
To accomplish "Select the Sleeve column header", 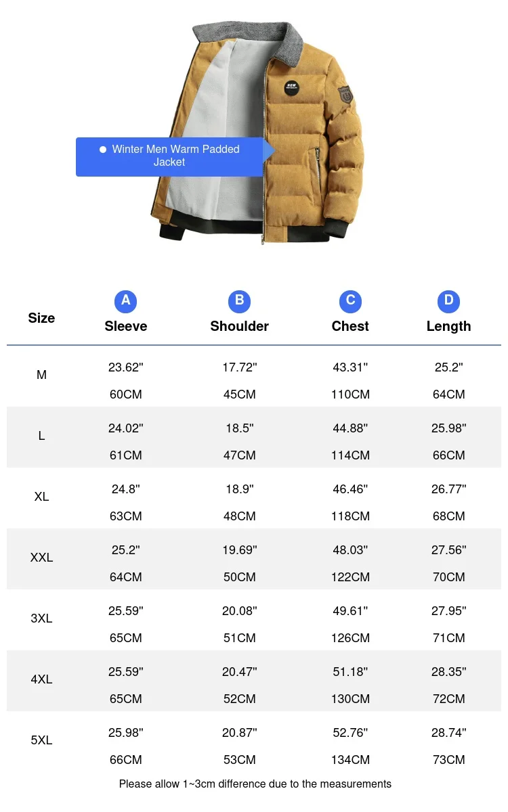I will 126,326.
